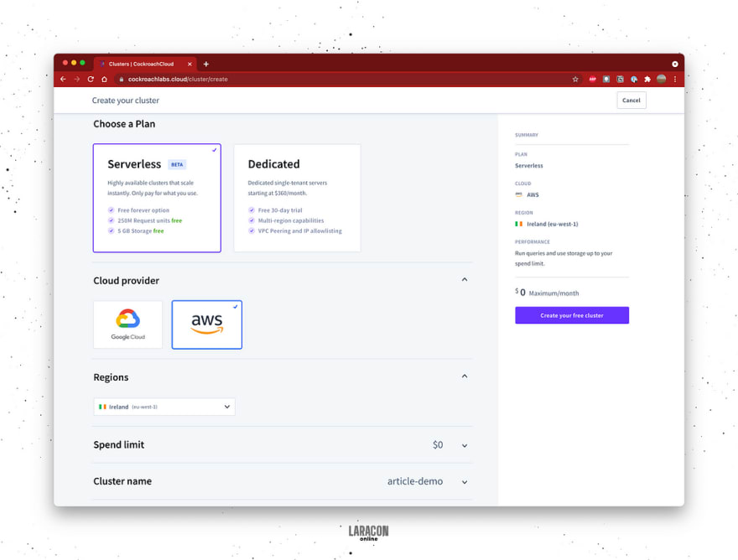Select the Dedicated plan card
This screenshot has width=738, height=560.
point(297,198)
